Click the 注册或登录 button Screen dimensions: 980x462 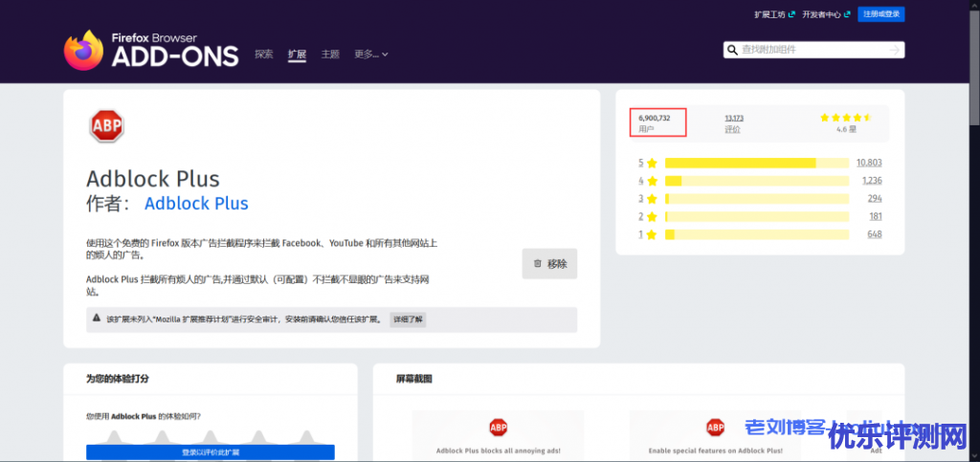click(880, 14)
